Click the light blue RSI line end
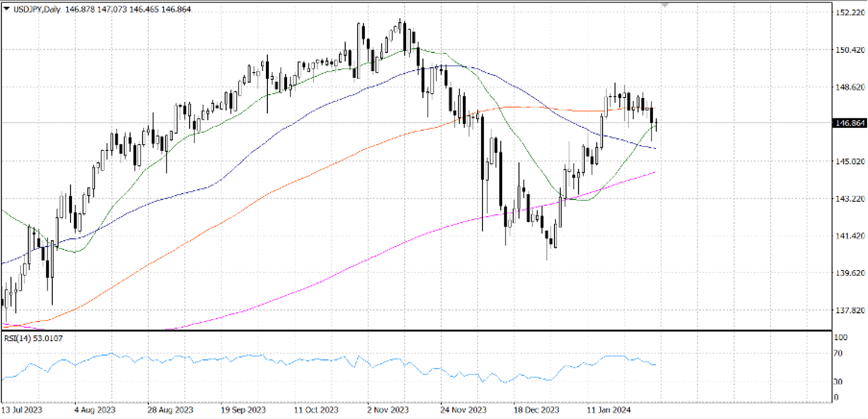The width and height of the screenshot is (868, 419). [x=655, y=365]
